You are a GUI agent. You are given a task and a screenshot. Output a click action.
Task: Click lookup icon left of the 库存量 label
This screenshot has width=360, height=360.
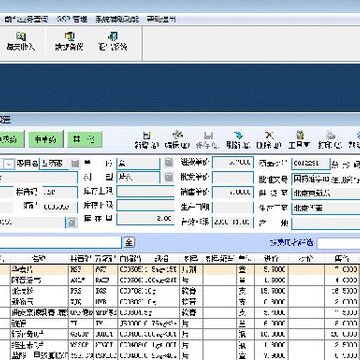coord(72,222)
